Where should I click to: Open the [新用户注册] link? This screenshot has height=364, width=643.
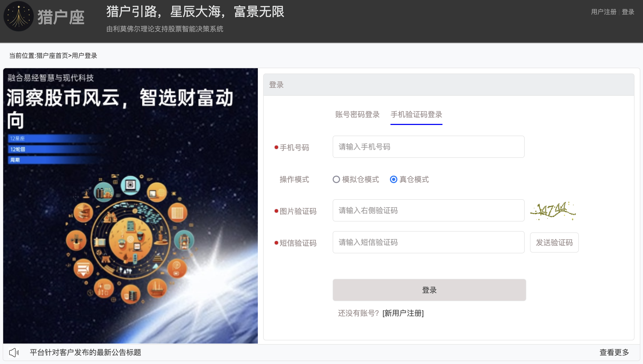(x=403, y=313)
